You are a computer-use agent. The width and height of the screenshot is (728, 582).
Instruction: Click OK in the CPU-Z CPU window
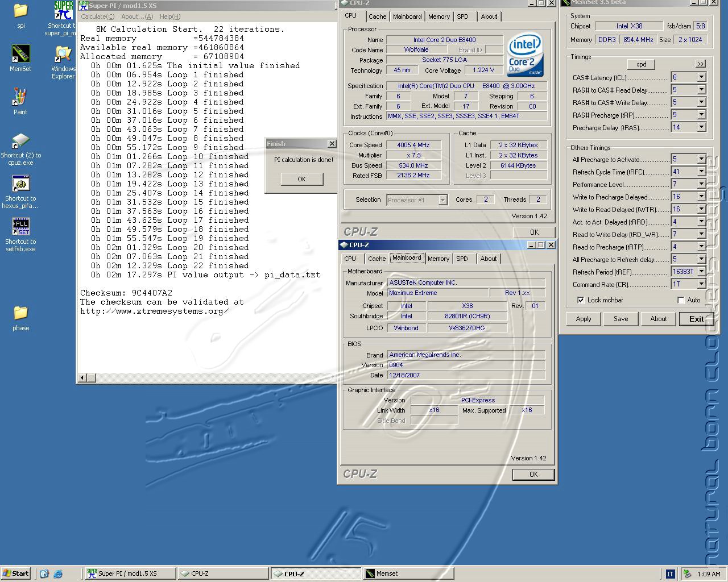[534, 232]
